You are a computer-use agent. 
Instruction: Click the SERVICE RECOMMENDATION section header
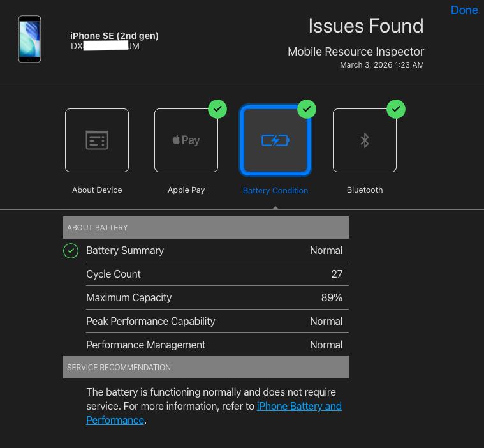pyautogui.click(x=205, y=368)
